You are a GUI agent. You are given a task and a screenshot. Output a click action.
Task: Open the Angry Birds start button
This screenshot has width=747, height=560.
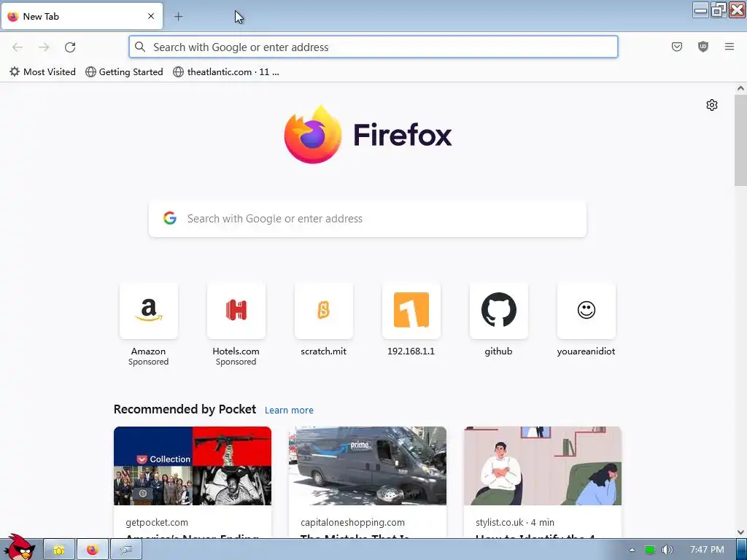pos(19,547)
